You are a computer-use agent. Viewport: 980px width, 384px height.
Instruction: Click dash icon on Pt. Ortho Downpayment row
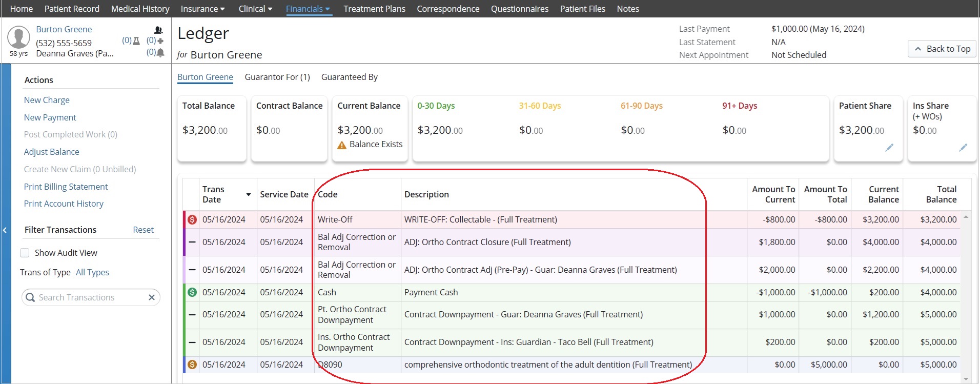coord(192,314)
